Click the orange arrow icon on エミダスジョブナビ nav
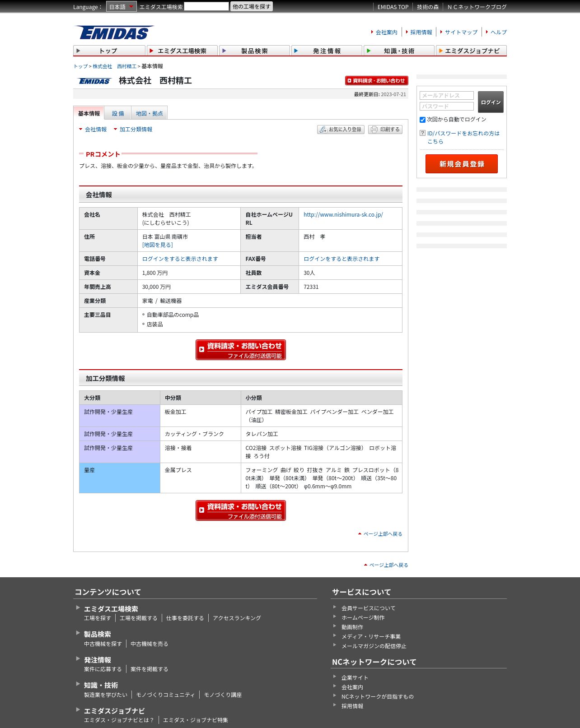This screenshot has width=580, height=728. (440, 51)
